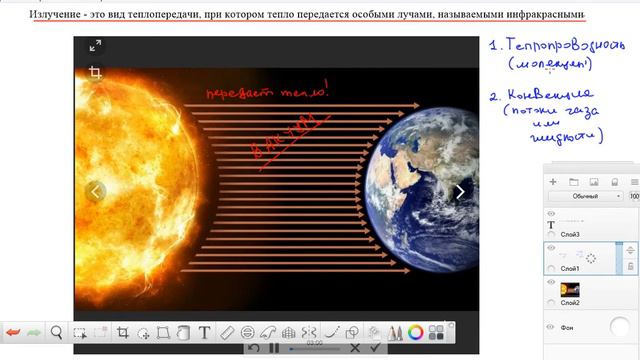Click the recording progress slider
This screenshot has height=360, width=640.
pos(315,349)
